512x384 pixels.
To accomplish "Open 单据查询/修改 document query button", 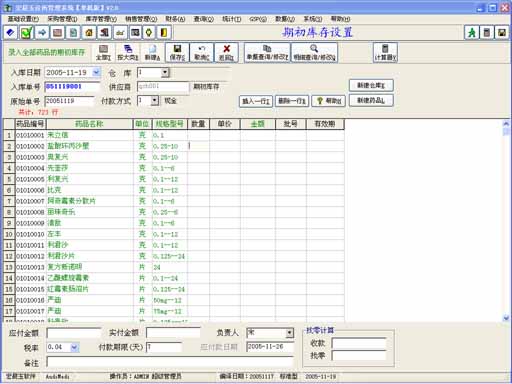I will pyautogui.click(x=267, y=52).
